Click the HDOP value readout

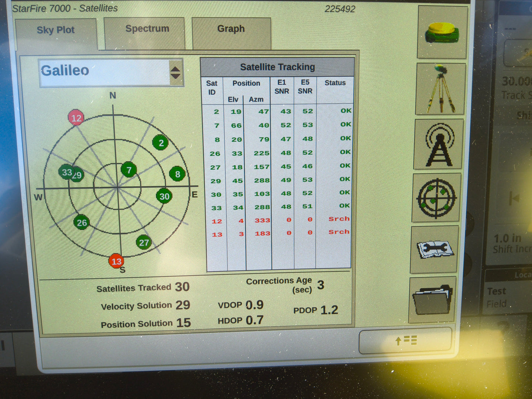[x=241, y=319]
